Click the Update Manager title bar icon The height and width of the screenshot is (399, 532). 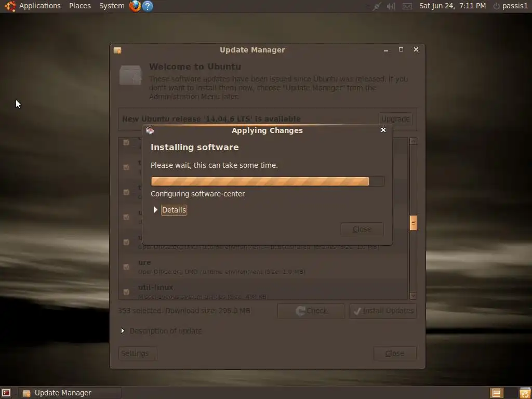pos(117,50)
